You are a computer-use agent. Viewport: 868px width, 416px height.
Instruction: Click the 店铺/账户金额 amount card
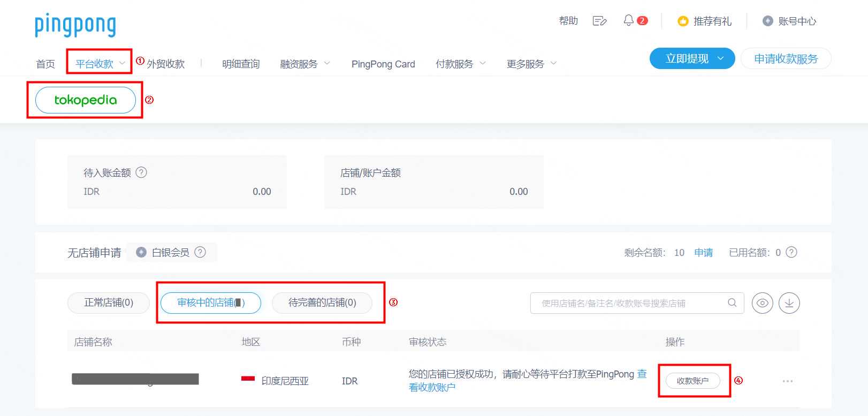pyautogui.click(x=434, y=182)
